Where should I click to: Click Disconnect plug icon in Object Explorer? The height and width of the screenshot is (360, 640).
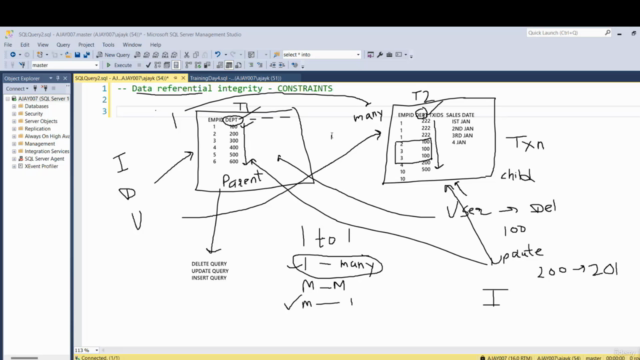(x=44, y=88)
